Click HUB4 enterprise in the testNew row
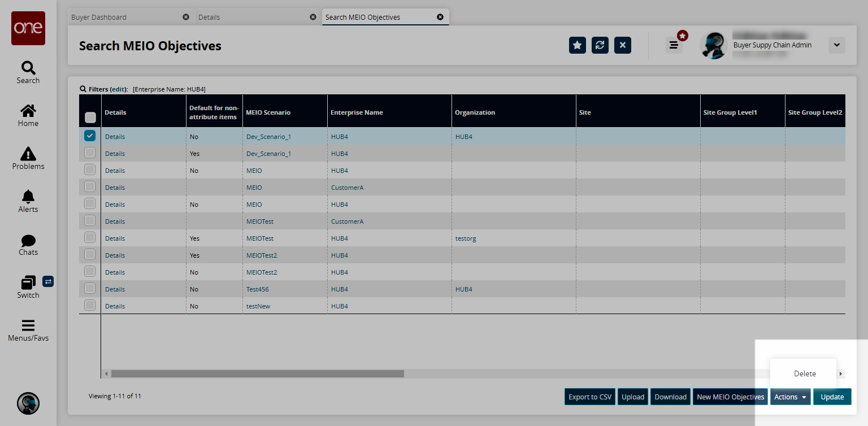 point(340,306)
